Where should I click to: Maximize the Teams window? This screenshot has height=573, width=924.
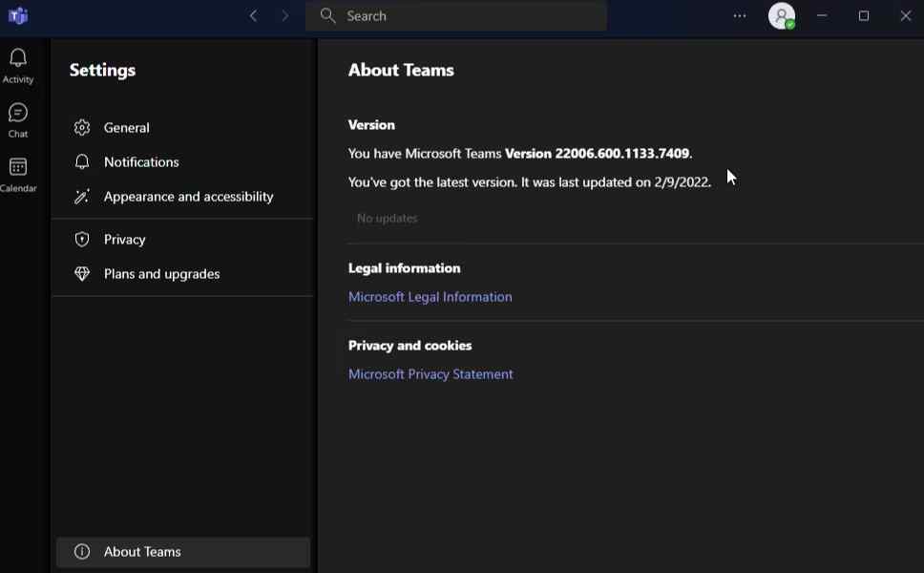863,16
